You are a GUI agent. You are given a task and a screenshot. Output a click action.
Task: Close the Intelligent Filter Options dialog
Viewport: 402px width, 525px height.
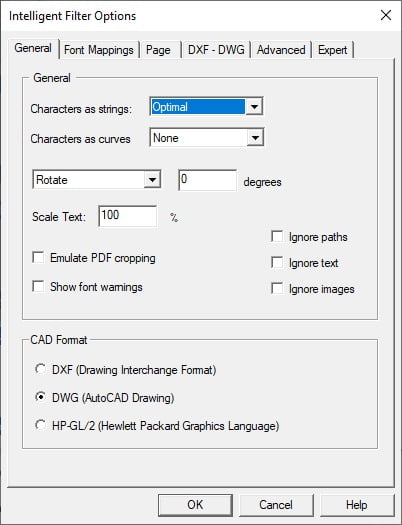(386, 15)
